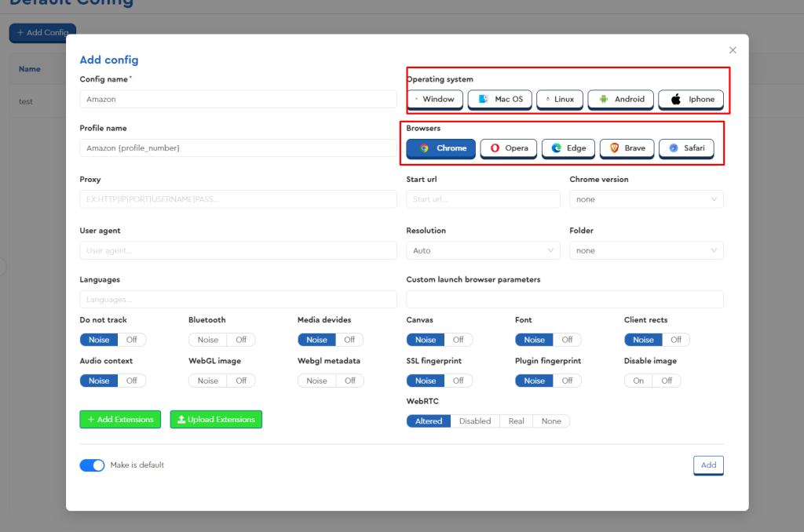Choose the Safari browser
The width and height of the screenshot is (804, 532).
pyautogui.click(x=686, y=148)
